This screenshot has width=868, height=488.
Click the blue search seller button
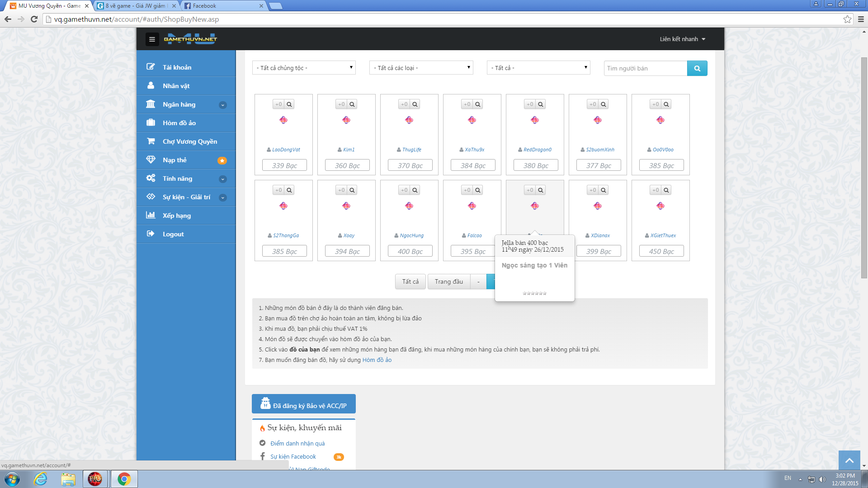click(697, 68)
